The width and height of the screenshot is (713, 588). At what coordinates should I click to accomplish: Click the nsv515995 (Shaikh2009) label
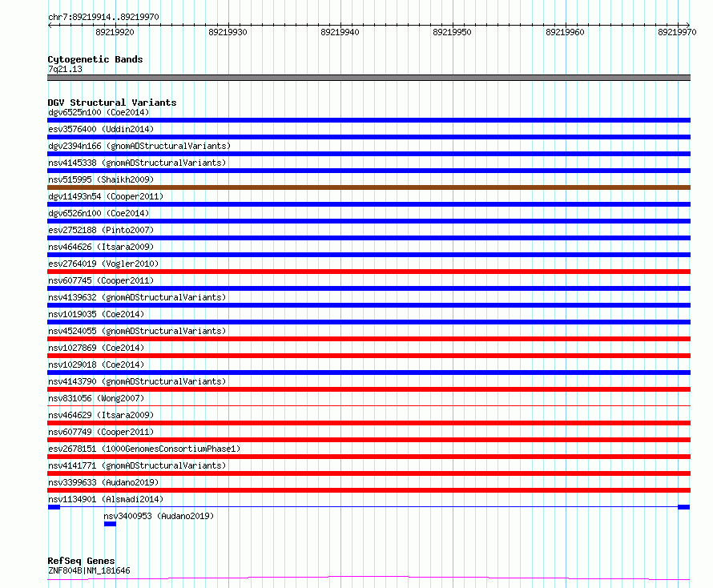point(101,179)
